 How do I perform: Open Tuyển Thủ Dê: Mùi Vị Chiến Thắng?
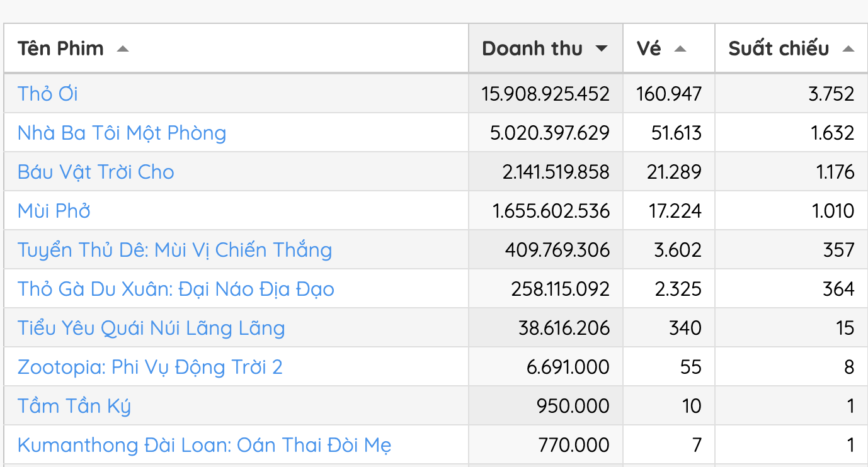click(x=174, y=250)
